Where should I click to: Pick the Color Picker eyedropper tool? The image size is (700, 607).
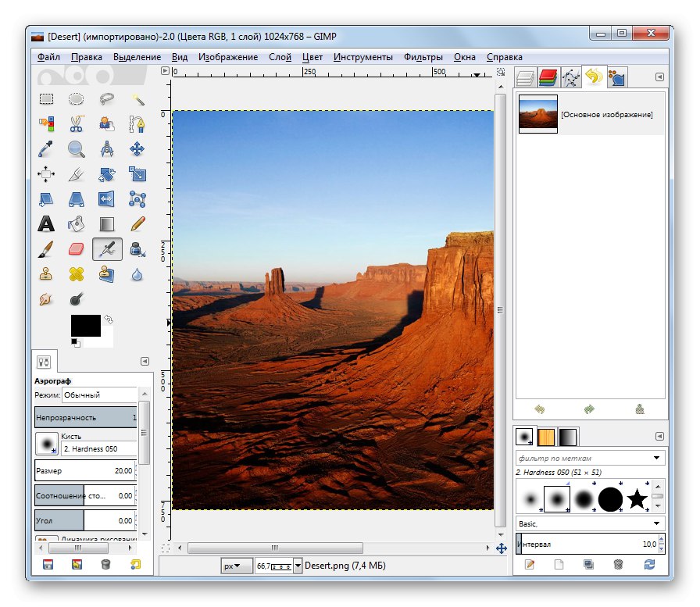[x=46, y=149]
